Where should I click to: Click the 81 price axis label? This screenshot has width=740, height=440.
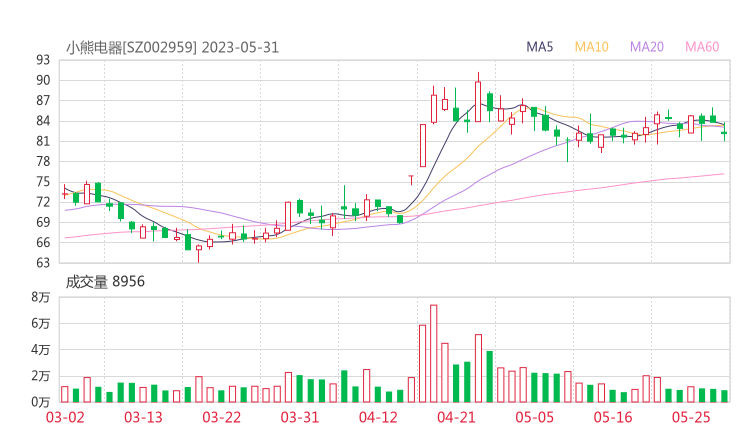tap(43, 141)
